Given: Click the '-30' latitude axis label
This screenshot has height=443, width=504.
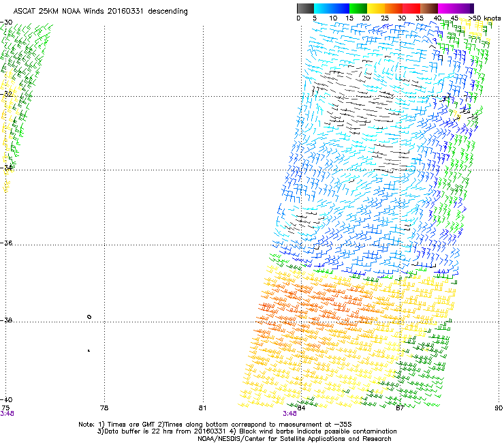Looking at the screenshot, I should click(6, 22).
